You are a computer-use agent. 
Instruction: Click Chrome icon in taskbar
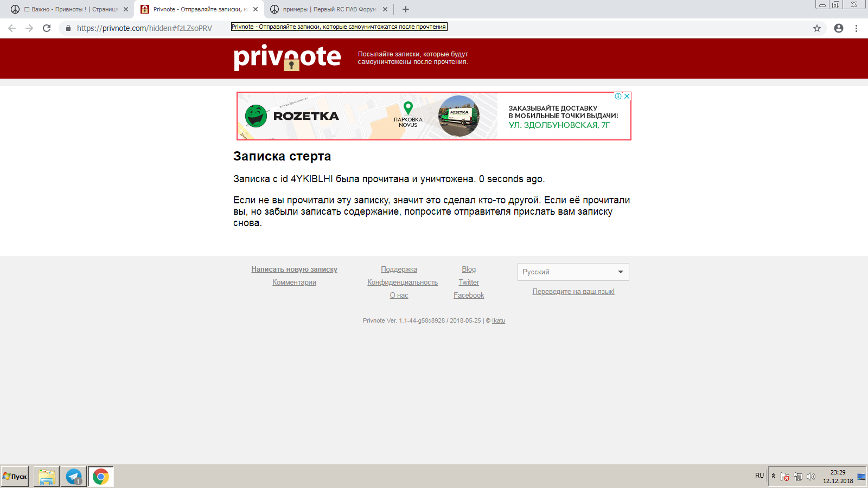point(101,477)
